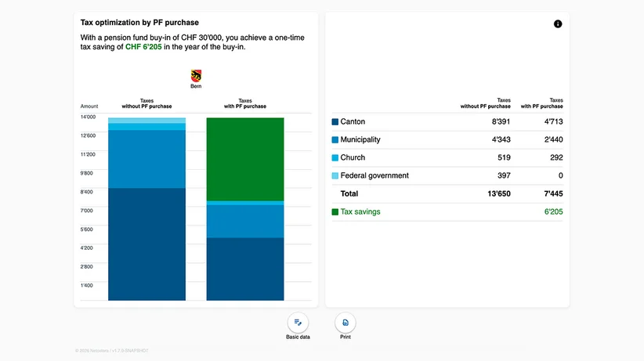Viewport: 644px width, 361px height.
Task: Click the green Tax savings legend square
Action: pyautogui.click(x=335, y=212)
